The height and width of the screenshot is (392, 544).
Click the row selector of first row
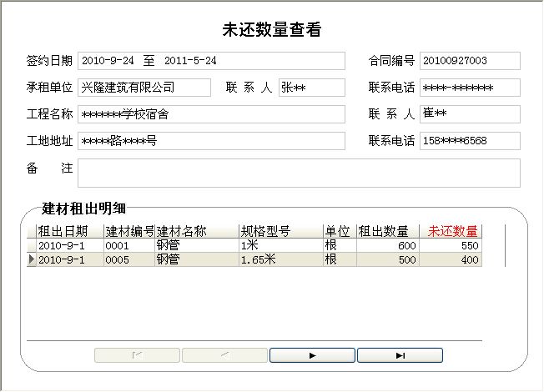pos(32,247)
